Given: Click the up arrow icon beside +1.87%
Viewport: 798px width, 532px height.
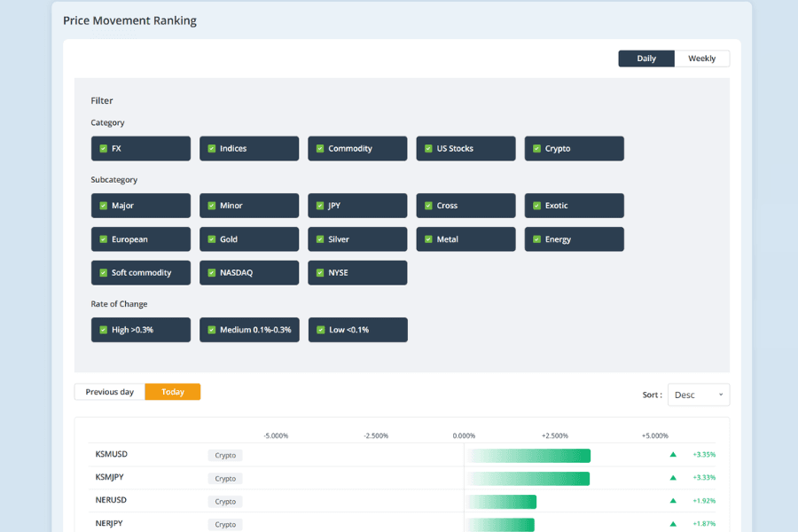Looking at the screenshot, I should point(673,524).
